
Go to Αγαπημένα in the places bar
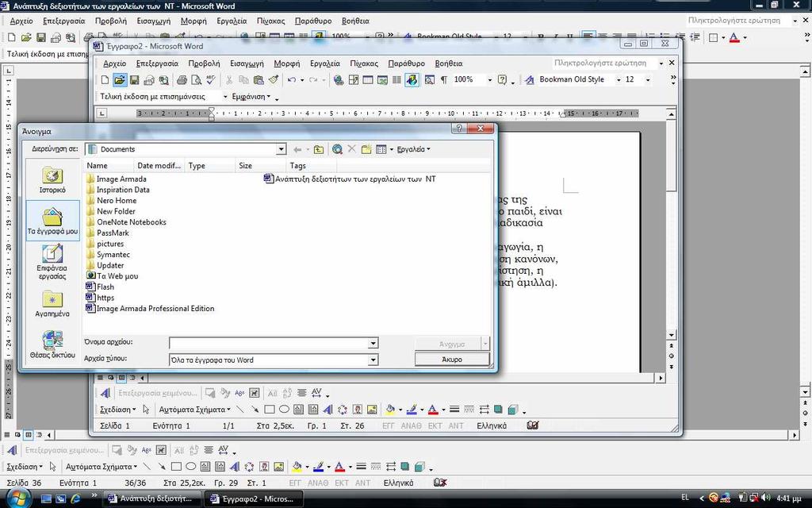pyautogui.click(x=52, y=304)
